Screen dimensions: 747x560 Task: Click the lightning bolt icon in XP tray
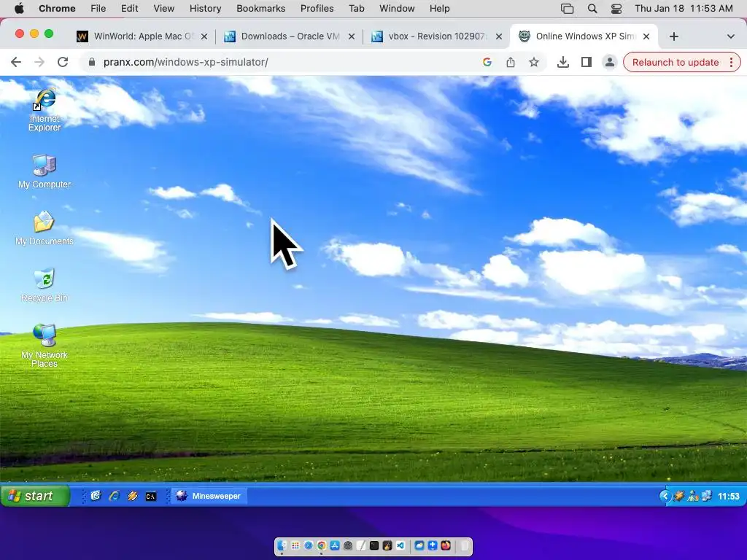(679, 496)
